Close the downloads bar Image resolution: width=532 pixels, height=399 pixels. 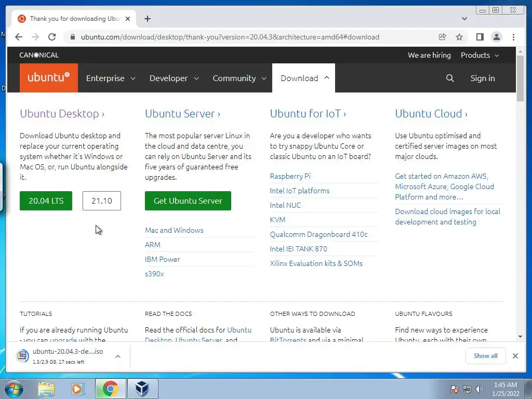[x=515, y=355]
